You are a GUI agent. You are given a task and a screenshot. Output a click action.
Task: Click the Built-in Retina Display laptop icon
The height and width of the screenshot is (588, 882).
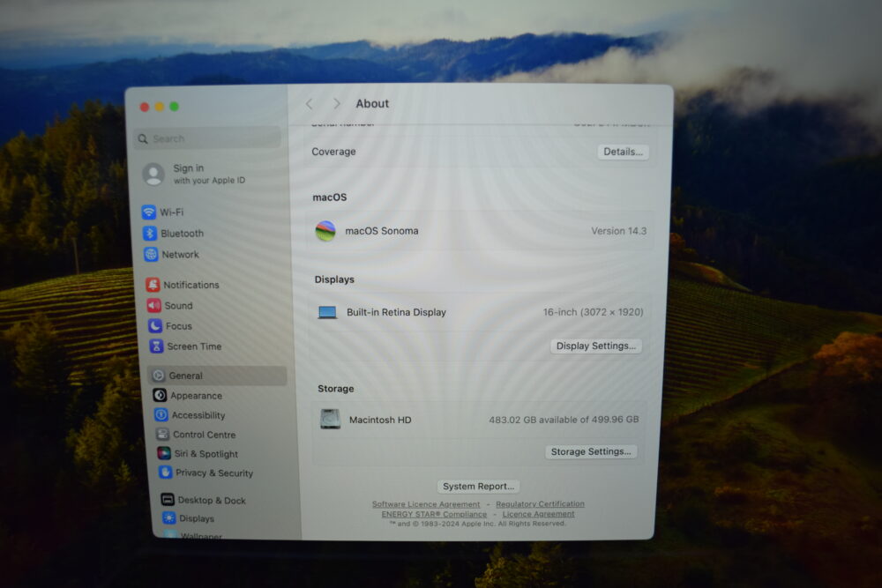coord(327,312)
